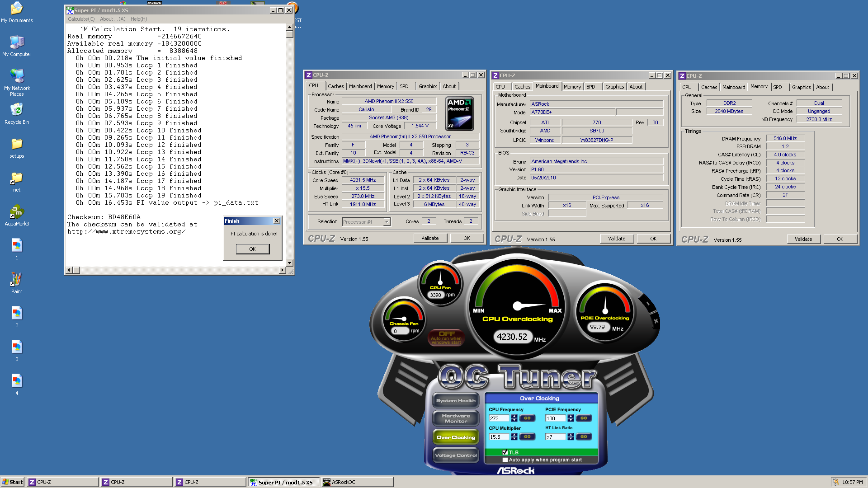Adjust HT Link Ratio stepper arrows
Image resolution: width=868 pixels, height=488 pixels.
pyautogui.click(x=571, y=436)
